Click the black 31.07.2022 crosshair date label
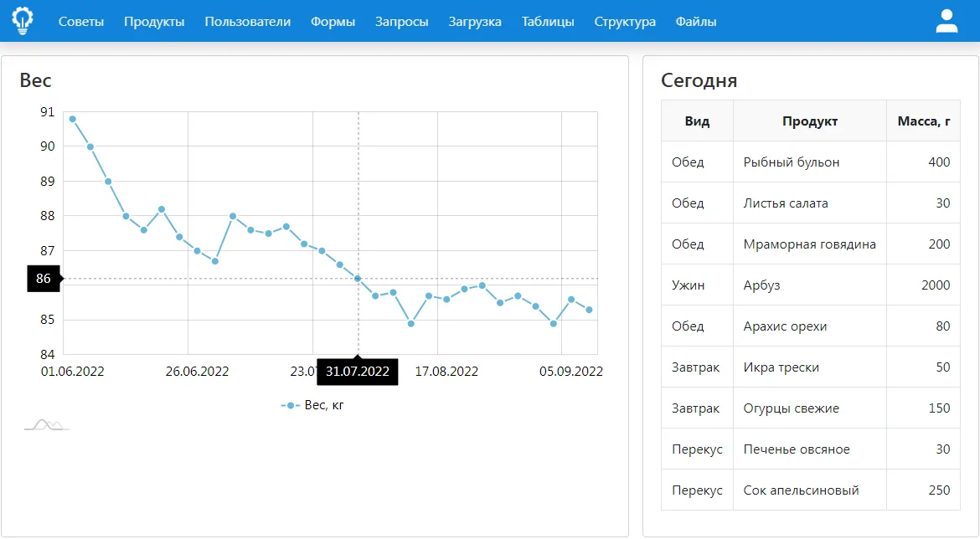The height and width of the screenshot is (539, 980). (358, 372)
